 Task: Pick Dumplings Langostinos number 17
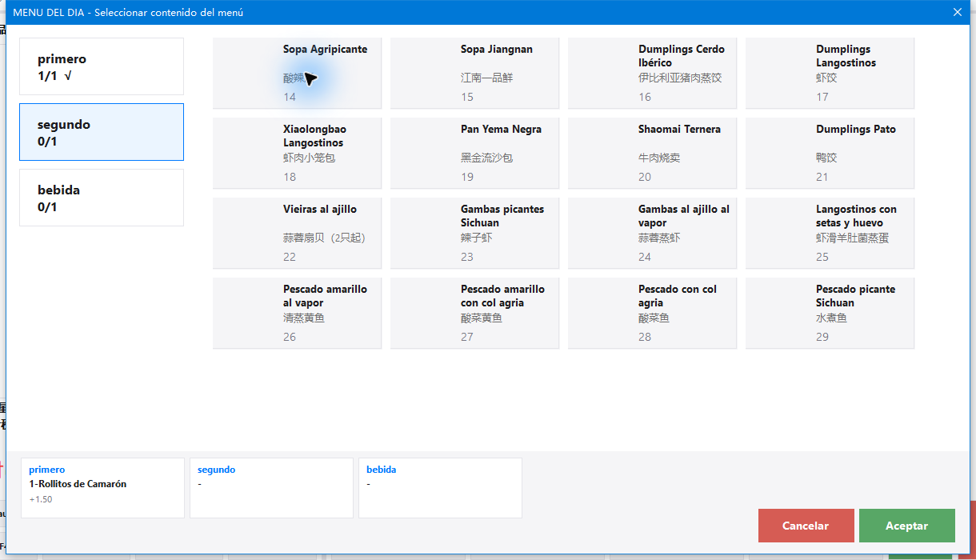click(x=830, y=73)
